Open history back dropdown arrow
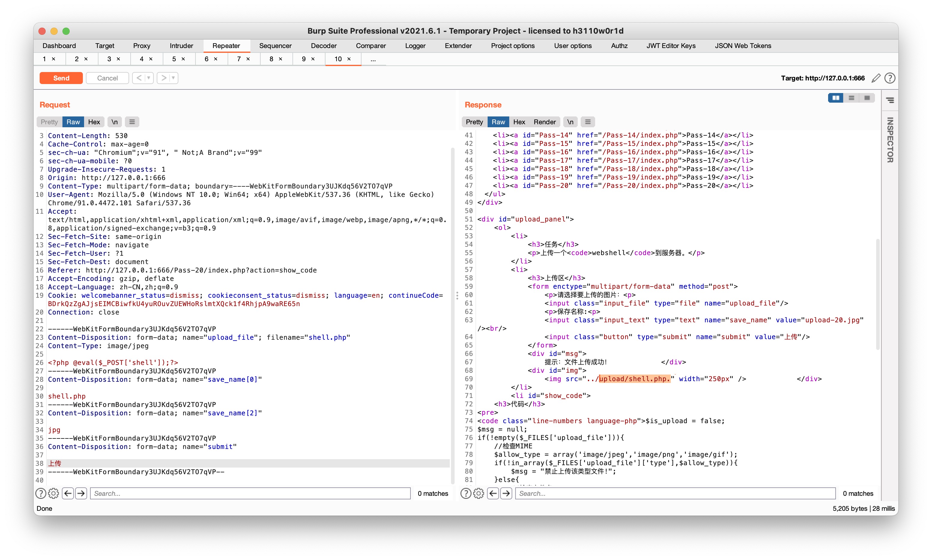 click(149, 78)
